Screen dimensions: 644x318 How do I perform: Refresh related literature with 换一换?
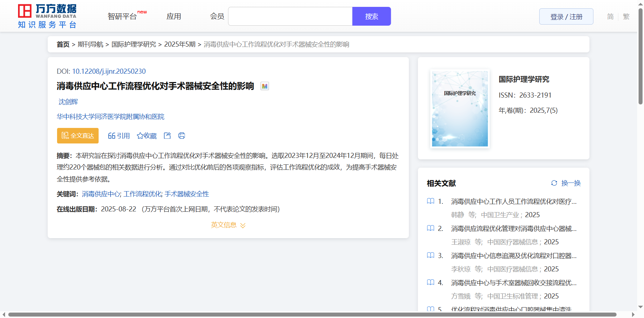tap(566, 183)
